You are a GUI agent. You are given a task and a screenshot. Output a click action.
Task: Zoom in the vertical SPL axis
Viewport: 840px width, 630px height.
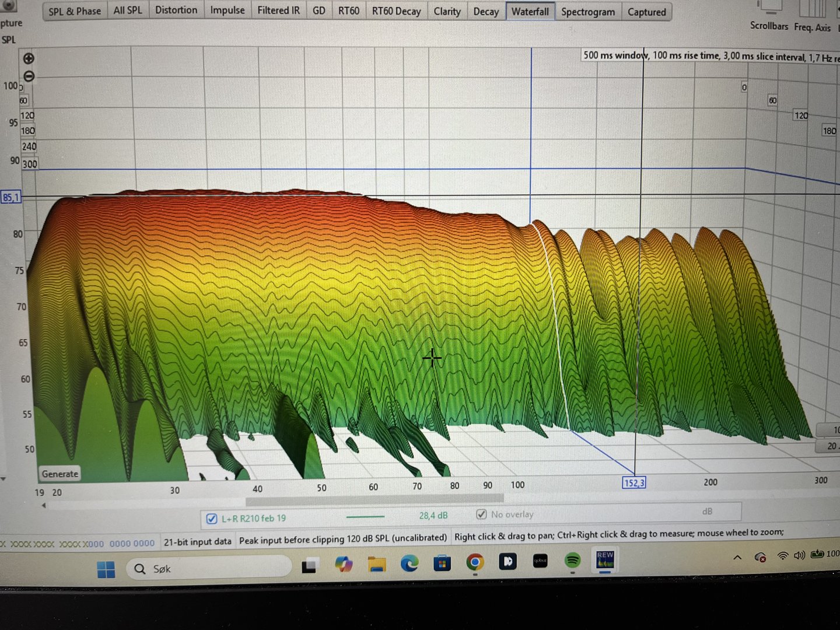coord(28,58)
